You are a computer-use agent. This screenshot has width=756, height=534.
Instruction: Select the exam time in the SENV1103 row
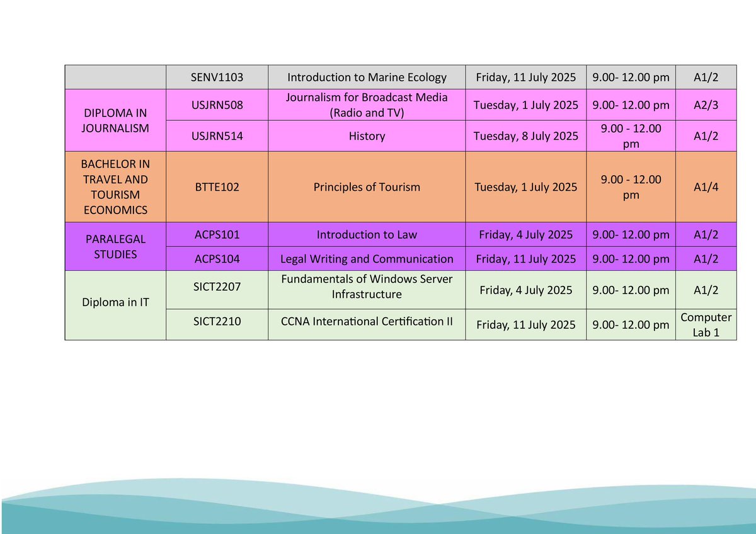(631, 77)
